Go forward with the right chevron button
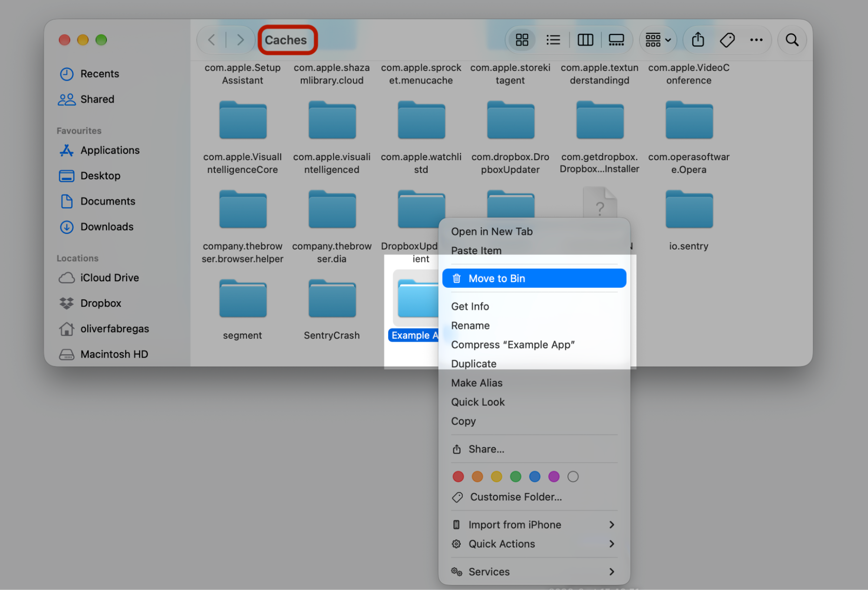This screenshot has width=868, height=590. click(240, 40)
